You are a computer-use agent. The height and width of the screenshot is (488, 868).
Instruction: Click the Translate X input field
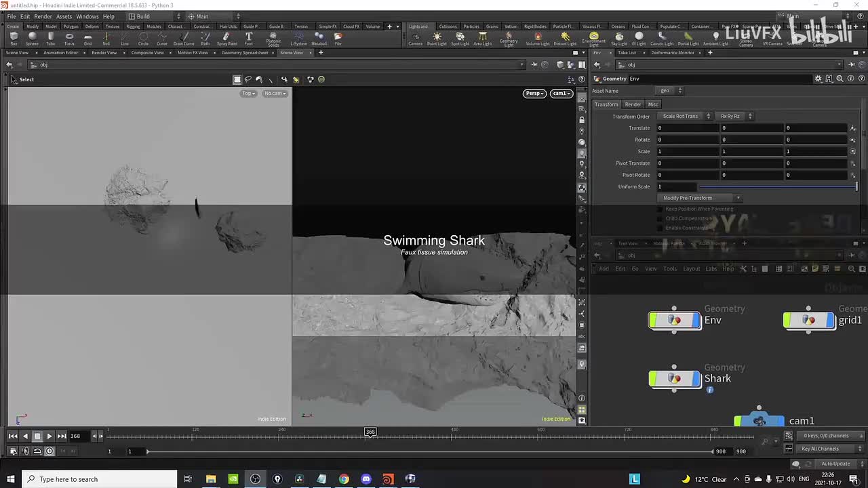pyautogui.click(x=686, y=128)
